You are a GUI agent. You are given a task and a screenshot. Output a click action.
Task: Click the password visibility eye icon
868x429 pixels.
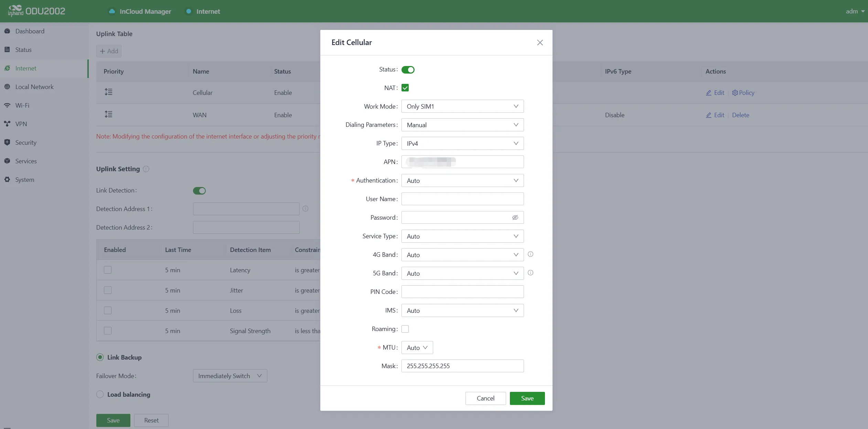pos(515,218)
